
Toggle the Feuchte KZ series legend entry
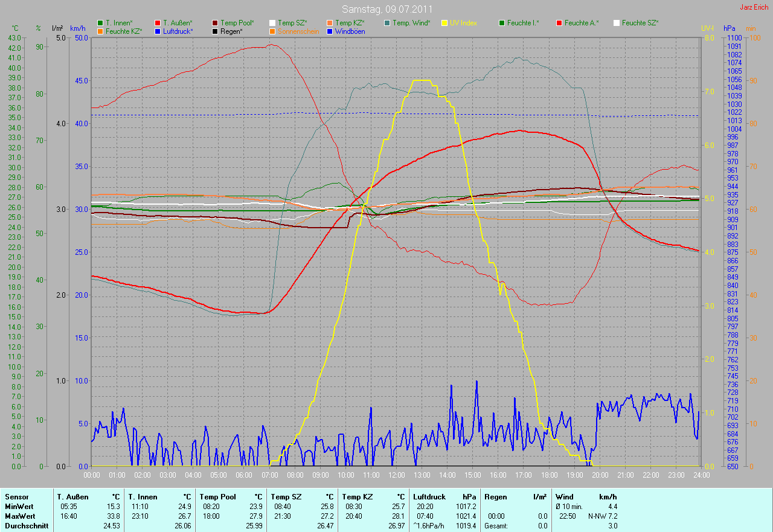pos(123,31)
